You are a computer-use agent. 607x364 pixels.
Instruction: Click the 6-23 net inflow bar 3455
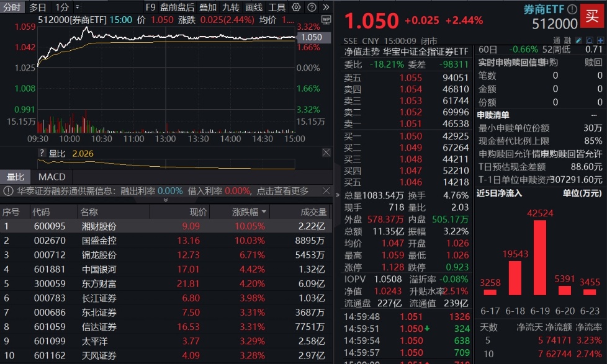[590, 292]
